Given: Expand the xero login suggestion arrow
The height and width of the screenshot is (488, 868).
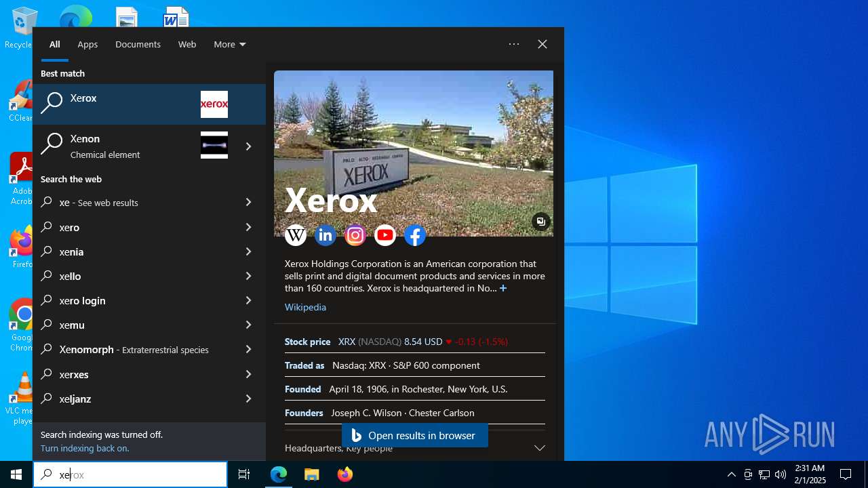Looking at the screenshot, I should pyautogui.click(x=249, y=300).
